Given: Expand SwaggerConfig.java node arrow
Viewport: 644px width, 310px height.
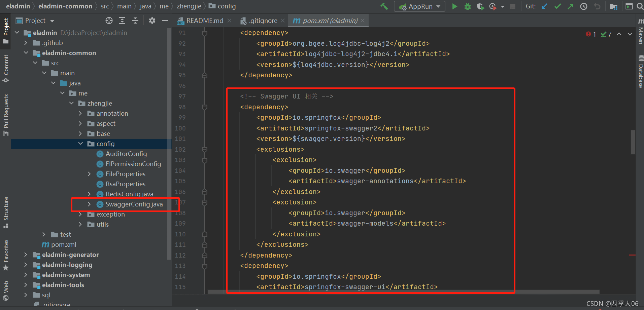Looking at the screenshot, I should (90, 204).
